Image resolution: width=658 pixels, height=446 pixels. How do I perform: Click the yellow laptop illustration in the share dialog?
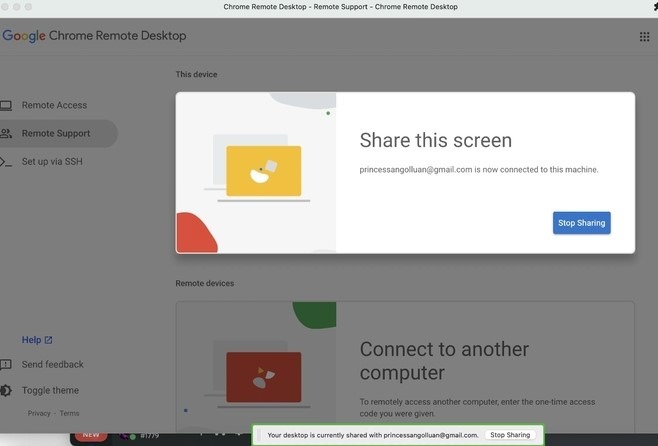[263, 171]
